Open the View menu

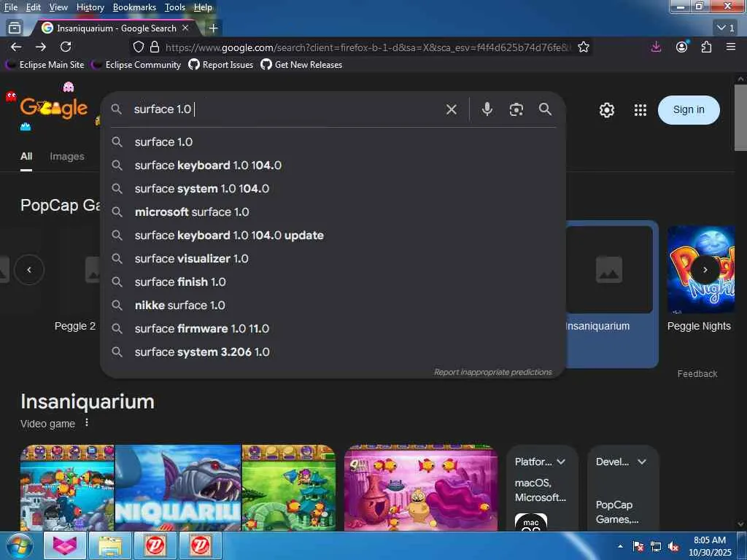58,7
